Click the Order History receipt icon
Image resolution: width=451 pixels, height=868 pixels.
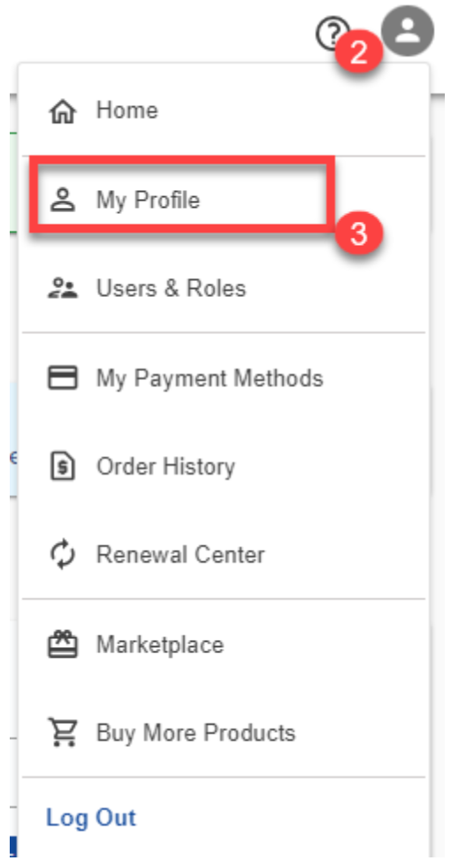(x=63, y=467)
